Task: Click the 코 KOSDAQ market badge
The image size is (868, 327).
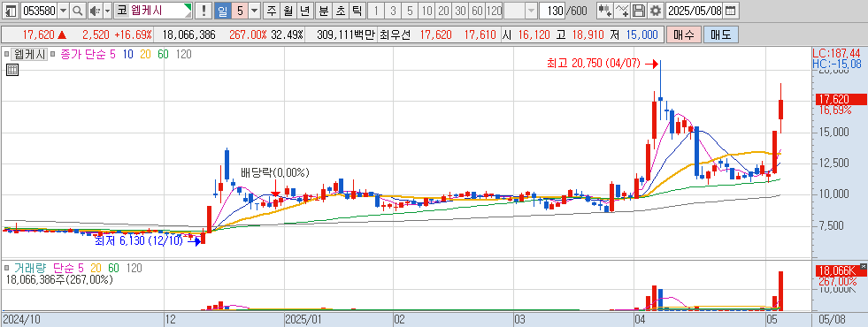Action: tap(122, 11)
